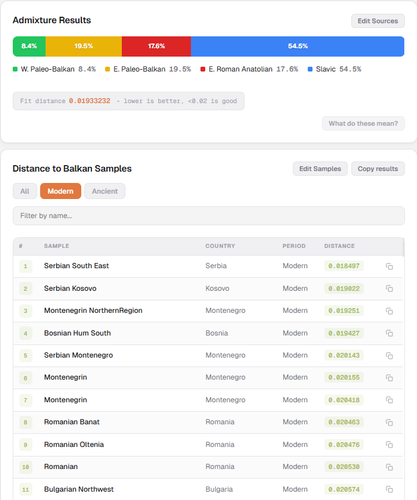Select the Serbian Kosovo sample name

coord(70,288)
